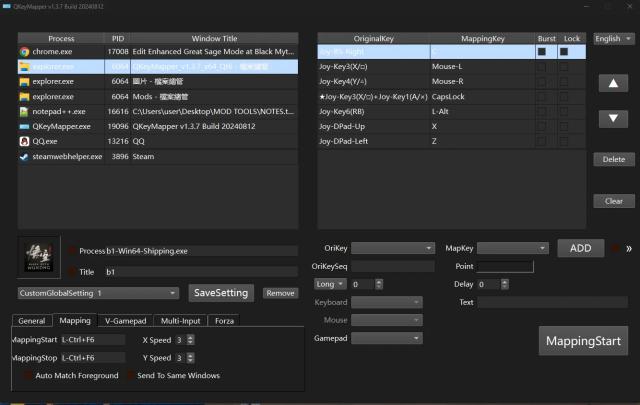Toggle Burst checkbox in the highlighted first mapping row

pyautogui.click(x=542, y=51)
